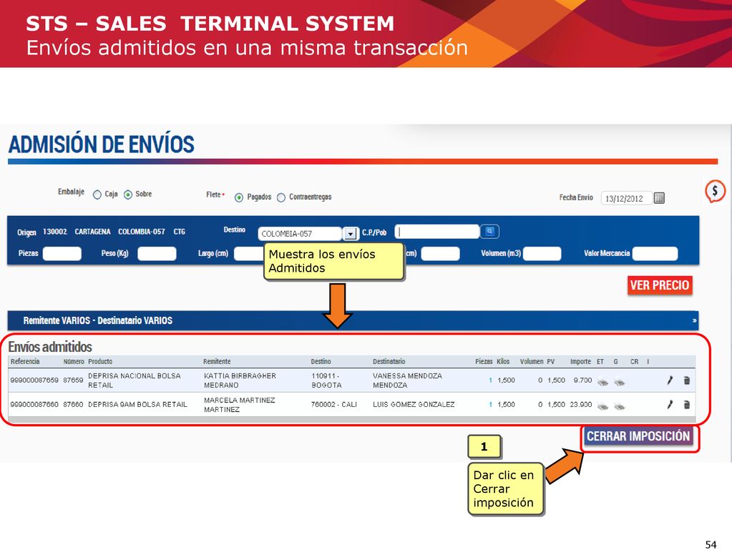732x560 pixels.
Task: Click the Importe column header
Action: pyautogui.click(x=580, y=362)
